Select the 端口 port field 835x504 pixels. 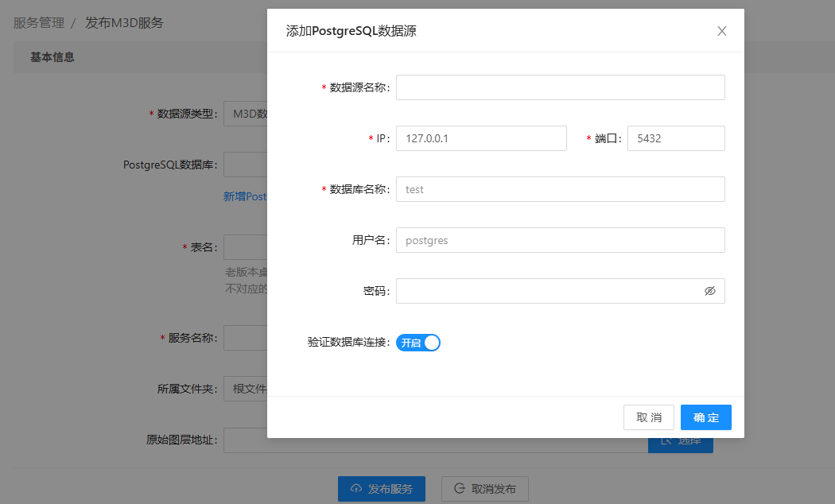tap(676, 138)
